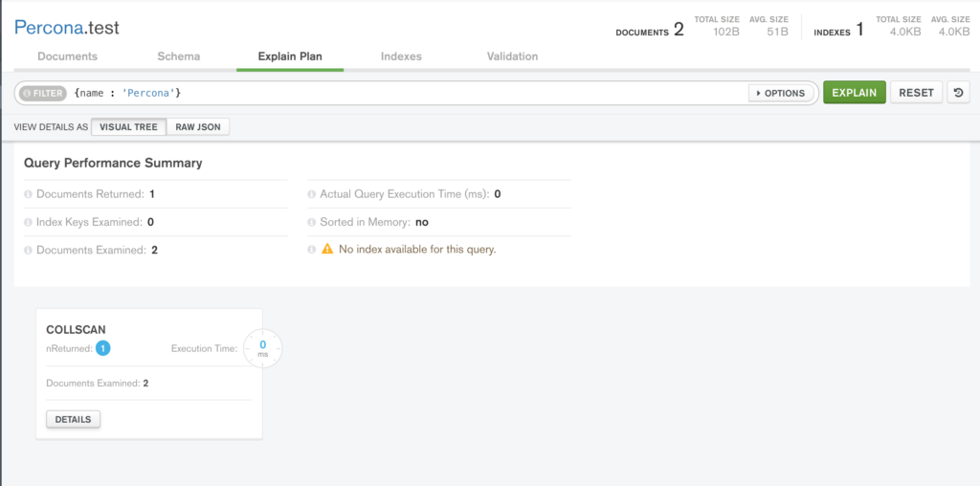Reset the query with Reset button
Image resolution: width=980 pixels, height=486 pixels.
tap(916, 93)
